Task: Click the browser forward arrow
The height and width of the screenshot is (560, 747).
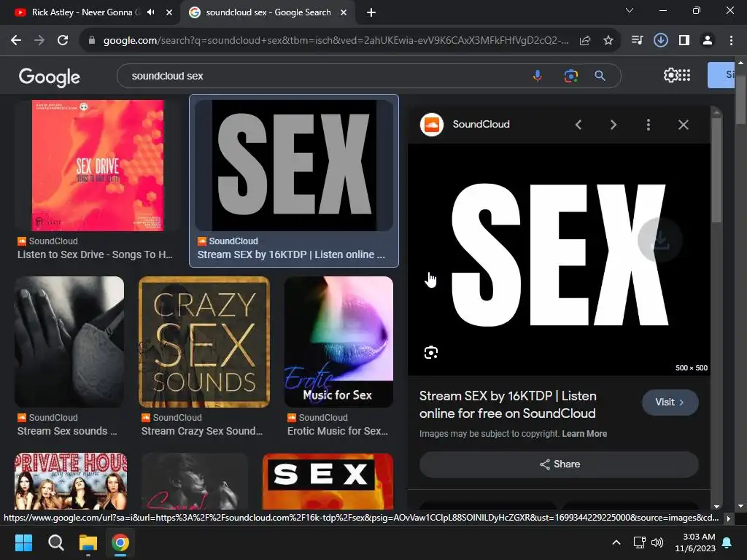Action: click(x=39, y=41)
